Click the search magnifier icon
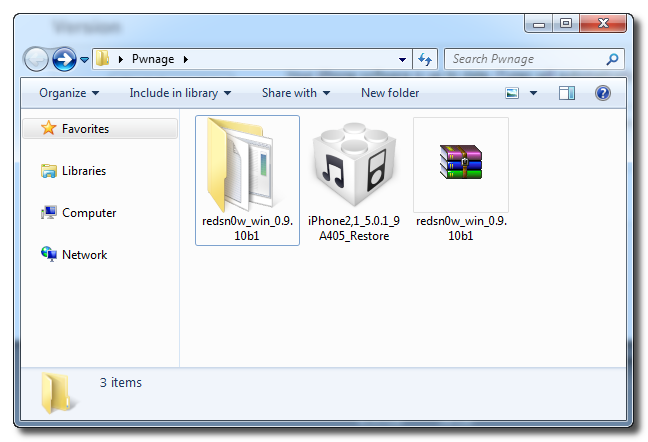This screenshot has width=648, height=442. 612,59
